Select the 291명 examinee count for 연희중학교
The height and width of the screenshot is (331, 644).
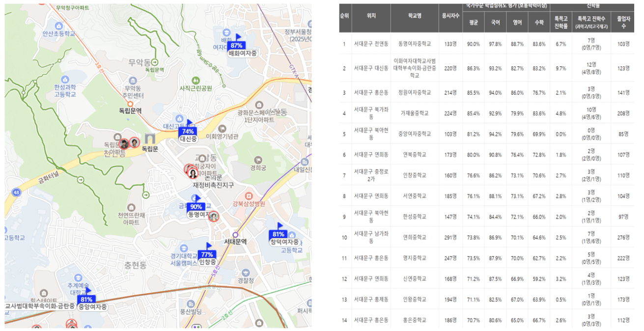pyautogui.click(x=450, y=237)
